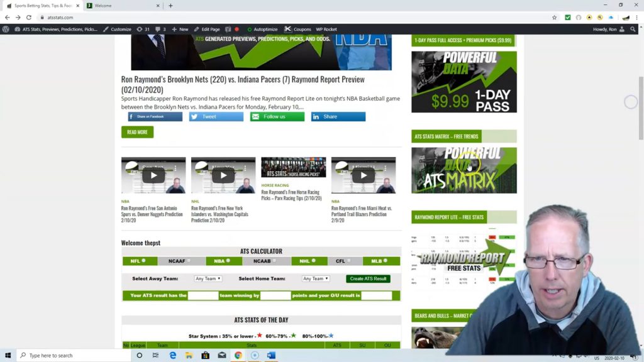Open the Select Away Team dropdown
Image resolution: width=644 pixels, height=362 pixels.
pos(208,278)
